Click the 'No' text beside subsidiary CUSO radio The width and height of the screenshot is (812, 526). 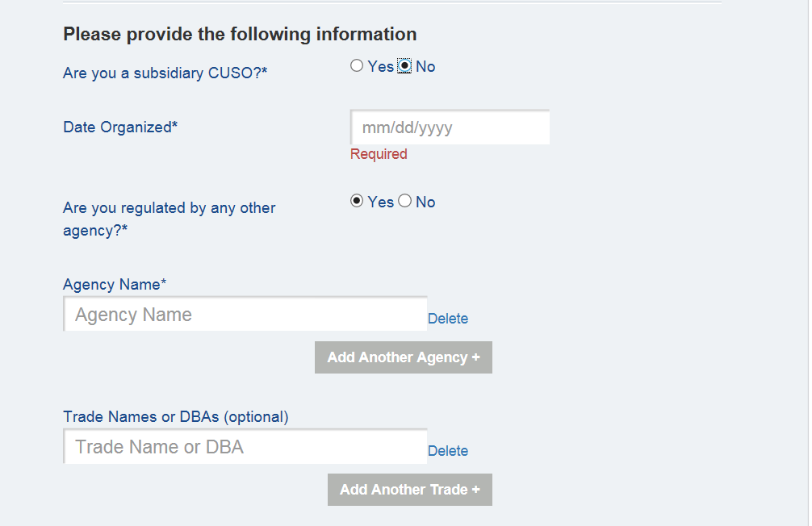tap(425, 67)
